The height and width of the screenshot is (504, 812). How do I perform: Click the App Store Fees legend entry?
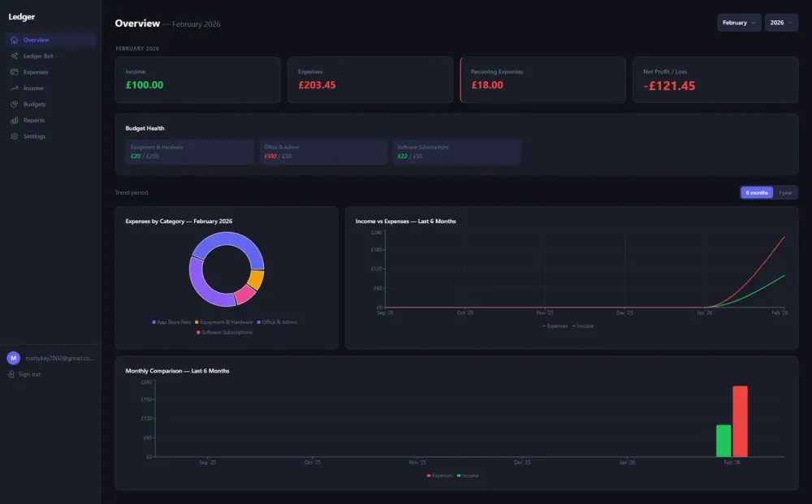(171, 322)
